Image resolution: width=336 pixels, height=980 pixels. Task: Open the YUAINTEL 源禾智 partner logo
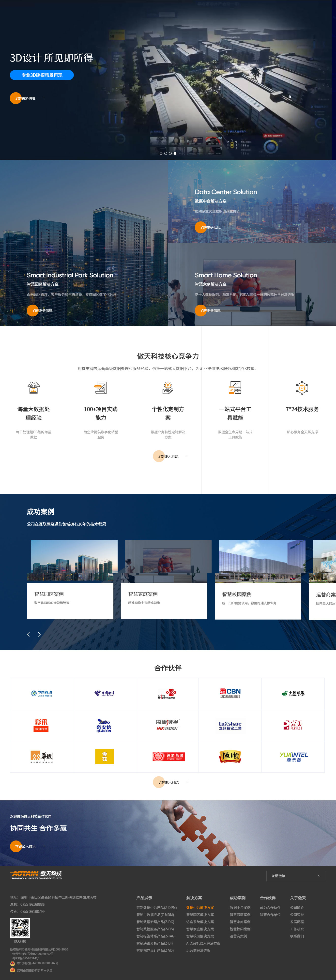pos(293,757)
